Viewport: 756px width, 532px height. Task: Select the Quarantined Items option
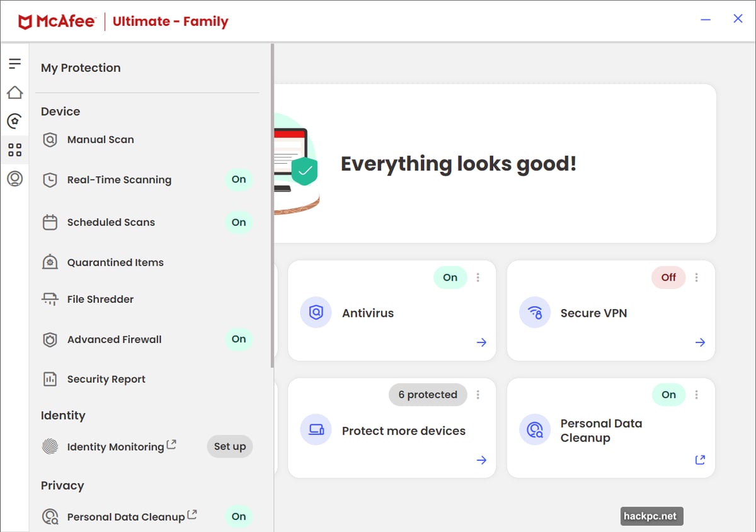click(x=115, y=262)
